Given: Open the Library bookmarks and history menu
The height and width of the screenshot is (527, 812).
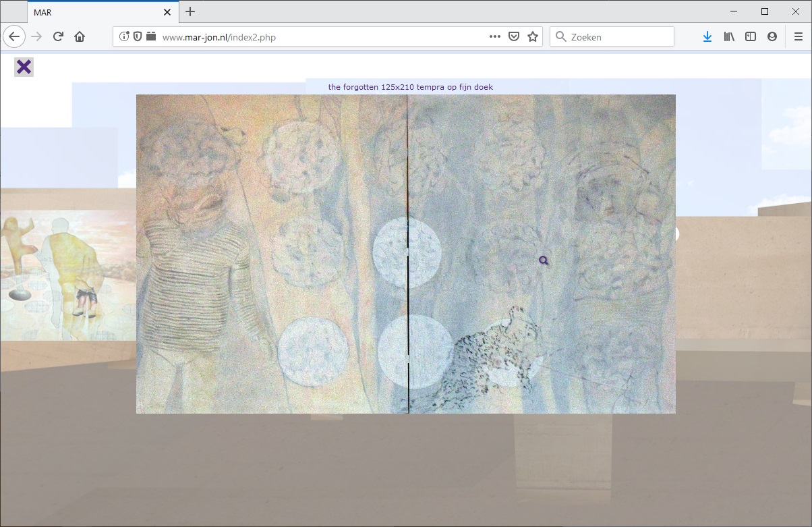Looking at the screenshot, I should tap(729, 37).
